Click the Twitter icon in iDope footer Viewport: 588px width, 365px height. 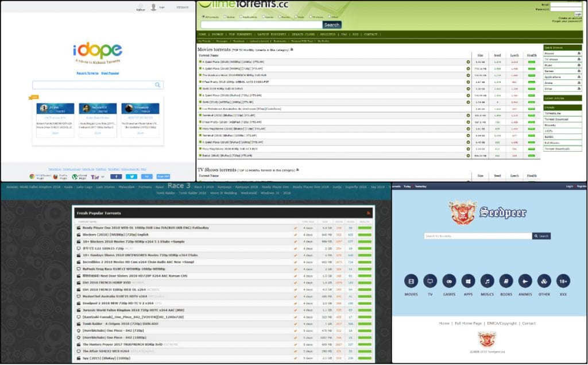click(133, 176)
